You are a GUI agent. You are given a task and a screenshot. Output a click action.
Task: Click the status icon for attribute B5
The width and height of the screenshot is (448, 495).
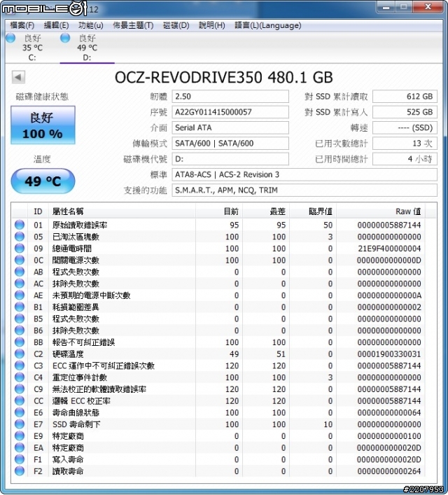(20, 319)
